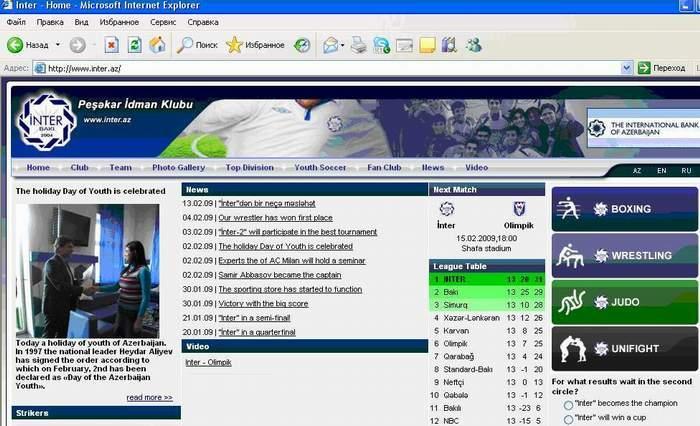Image resolution: width=700 pixels, height=426 pixels.
Task: Select '"Inter" will win a cup' option
Action: (x=569, y=419)
